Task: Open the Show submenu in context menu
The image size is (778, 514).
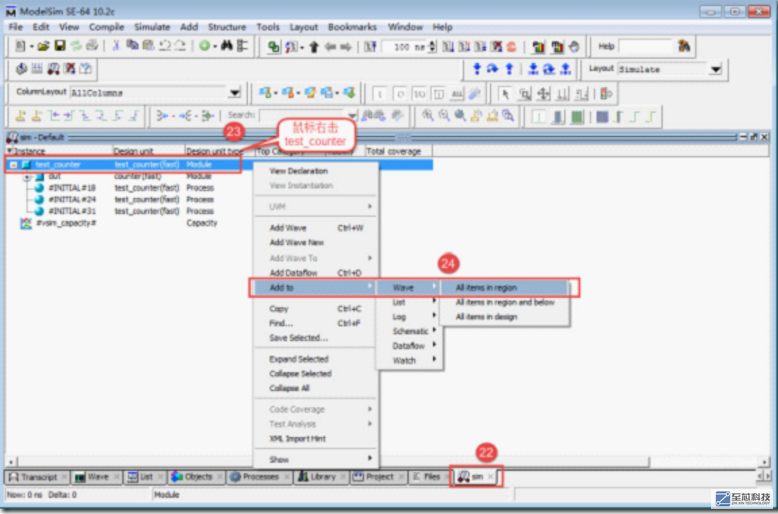Action: tap(315, 459)
